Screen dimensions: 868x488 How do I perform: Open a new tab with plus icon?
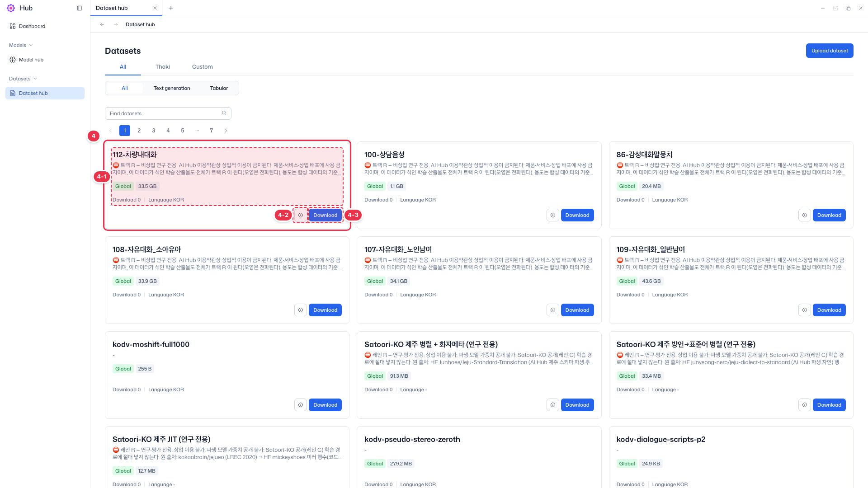[x=171, y=8]
